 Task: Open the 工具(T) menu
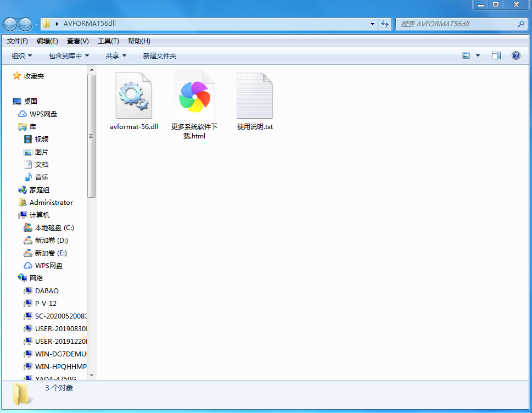point(108,41)
